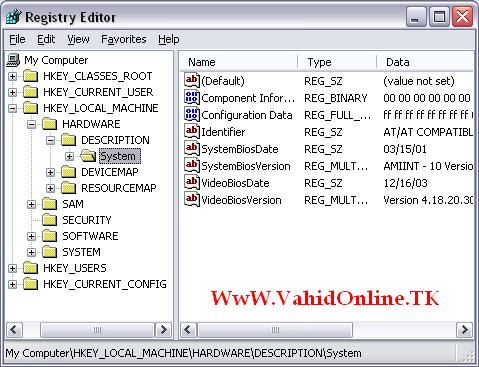Click the DEVICEMAP folder icon
479x367 pixels.
pyautogui.click(x=69, y=172)
